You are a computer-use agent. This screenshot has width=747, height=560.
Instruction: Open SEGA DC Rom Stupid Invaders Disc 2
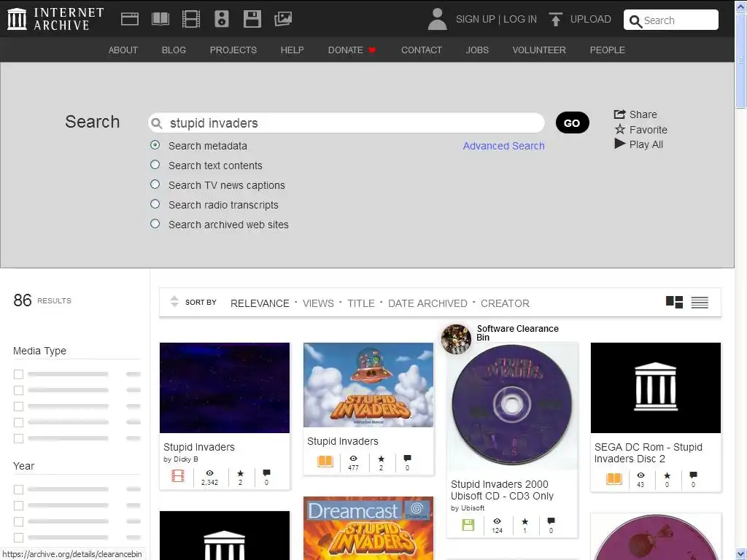tap(649, 453)
